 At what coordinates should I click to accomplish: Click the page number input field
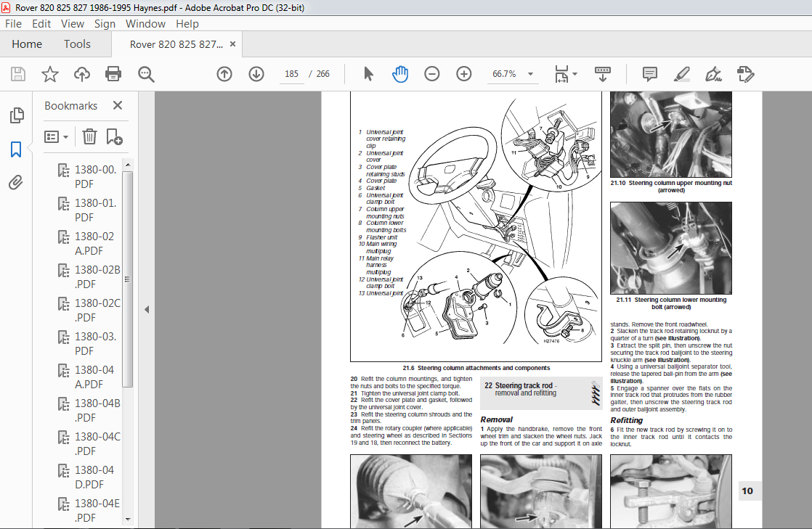[x=291, y=74]
